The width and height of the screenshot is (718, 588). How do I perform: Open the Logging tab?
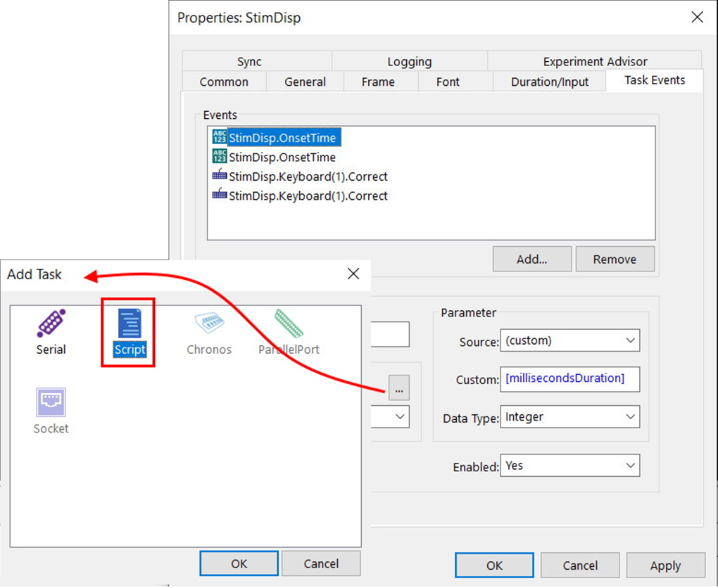409,62
